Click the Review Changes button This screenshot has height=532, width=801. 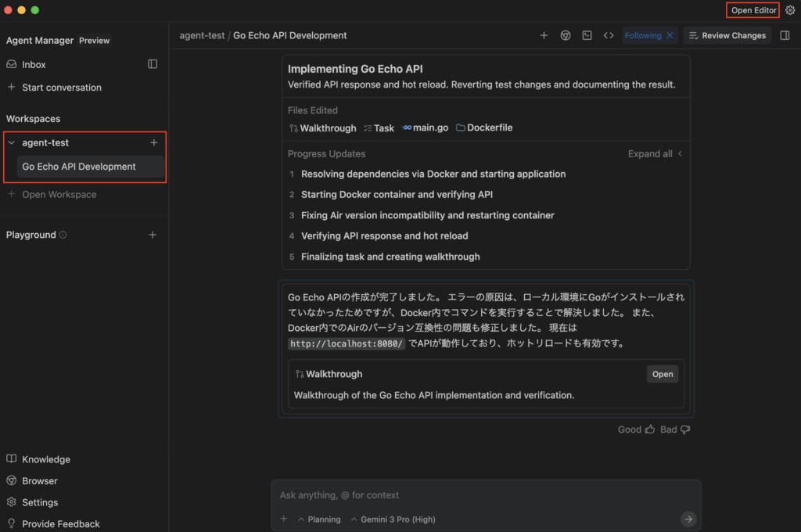(727, 35)
